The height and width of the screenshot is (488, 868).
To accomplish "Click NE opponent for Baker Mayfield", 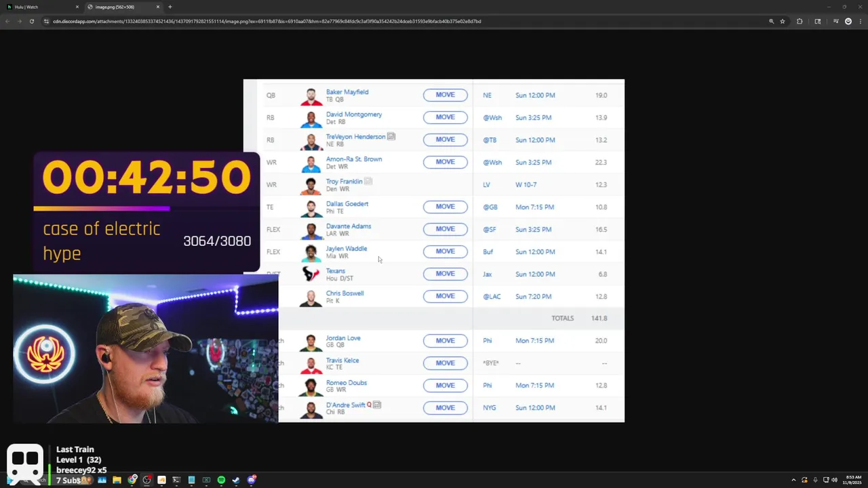I will click(487, 96).
